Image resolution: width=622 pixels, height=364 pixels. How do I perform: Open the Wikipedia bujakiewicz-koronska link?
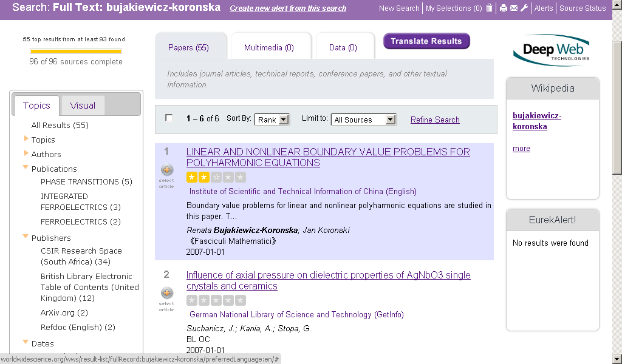537,121
